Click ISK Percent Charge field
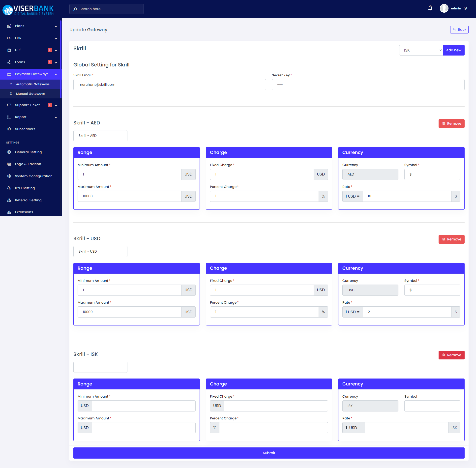The width and height of the screenshot is (476, 468). coord(273,428)
